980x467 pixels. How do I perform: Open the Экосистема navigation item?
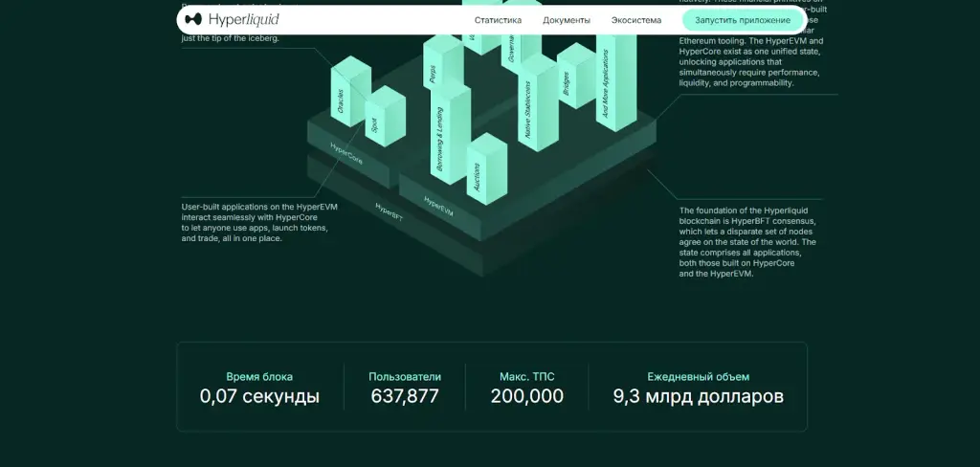pyautogui.click(x=636, y=20)
